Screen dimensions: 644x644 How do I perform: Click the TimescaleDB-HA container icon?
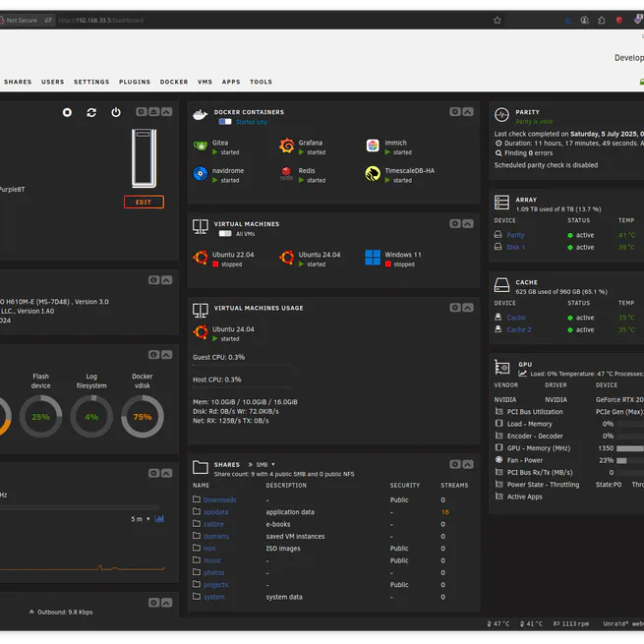point(373,174)
